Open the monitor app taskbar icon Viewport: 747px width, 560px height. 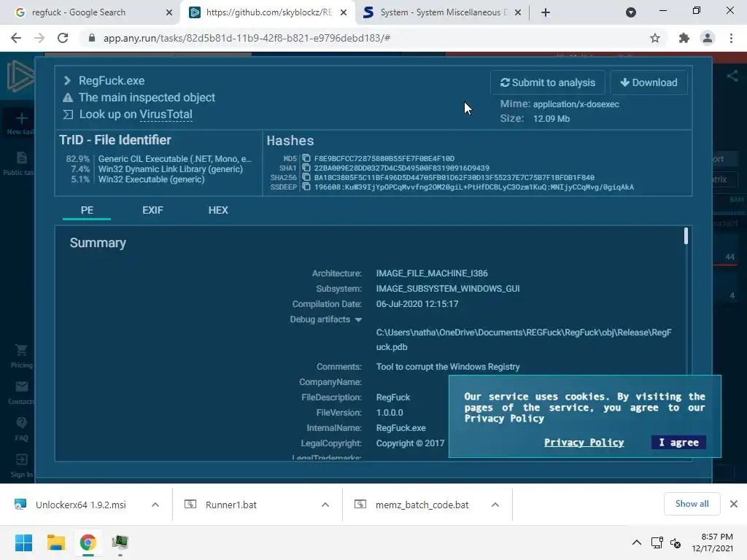pyautogui.click(x=120, y=542)
